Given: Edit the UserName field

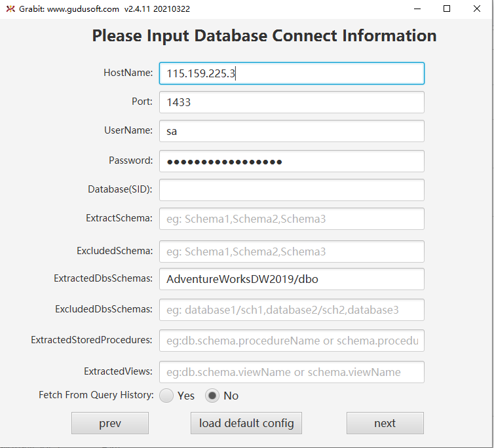Looking at the screenshot, I should pos(292,131).
